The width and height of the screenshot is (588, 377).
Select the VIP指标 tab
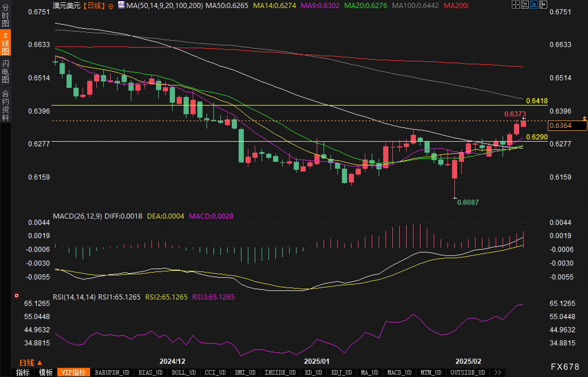(74, 372)
